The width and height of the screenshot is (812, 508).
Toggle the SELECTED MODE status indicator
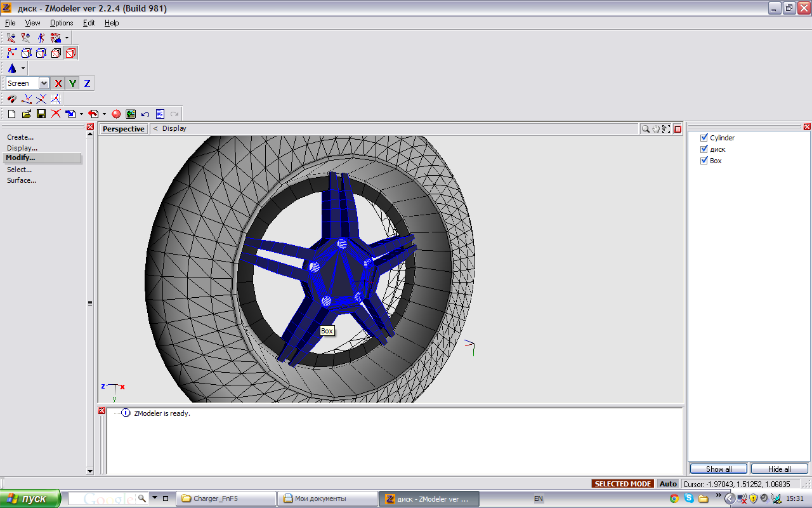[x=623, y=484]
